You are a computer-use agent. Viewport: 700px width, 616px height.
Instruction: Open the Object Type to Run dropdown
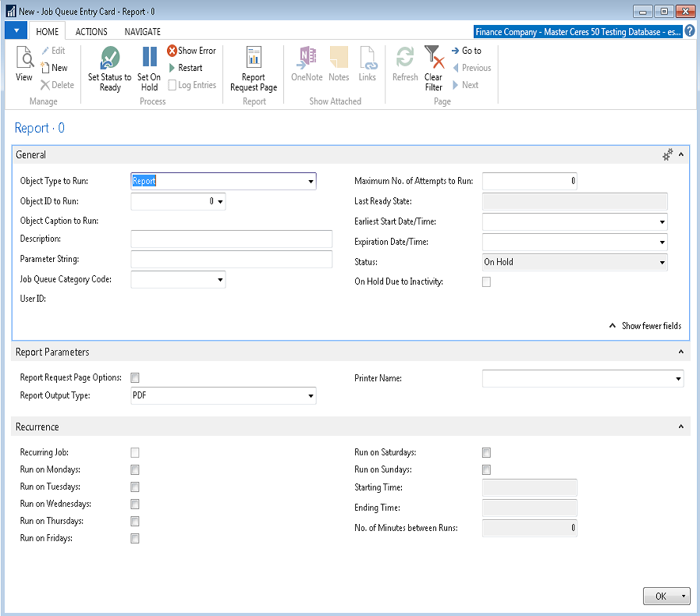click(311, 182)
